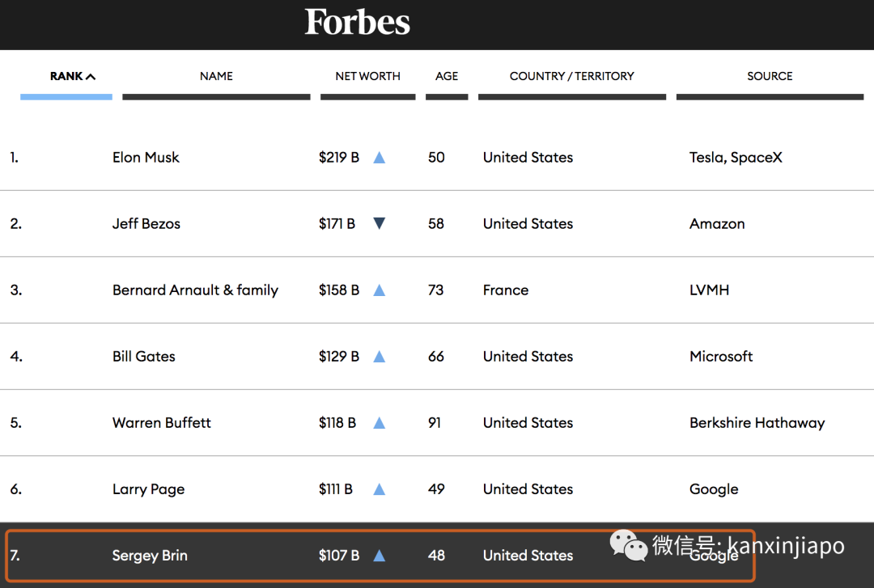Click United States in Warren Buffett's row

tap(528, 422)
